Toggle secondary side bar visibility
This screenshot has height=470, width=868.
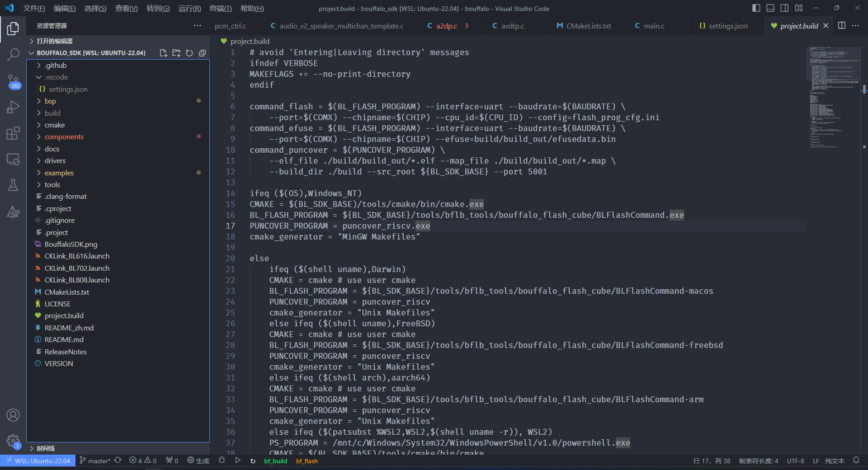click(784, 8)
